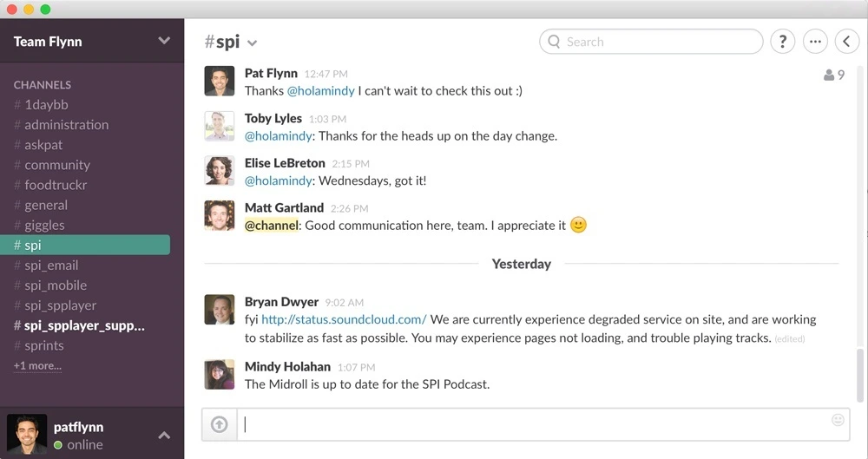Click Pat Flynn's message avatar

pyautogui.click(x=220, y=82)
